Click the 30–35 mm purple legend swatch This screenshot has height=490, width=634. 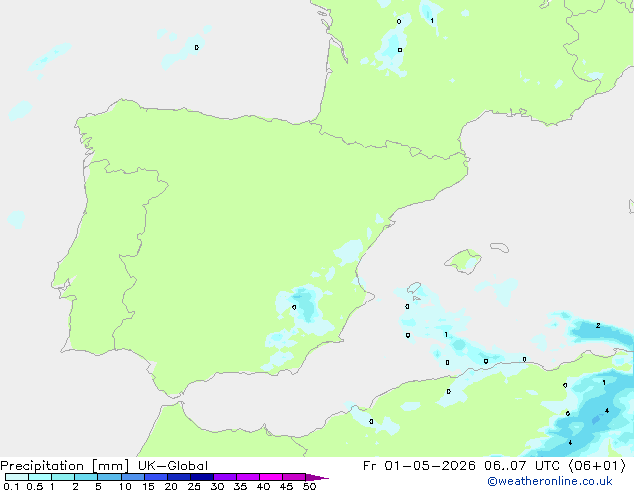(x=225, y=477)
